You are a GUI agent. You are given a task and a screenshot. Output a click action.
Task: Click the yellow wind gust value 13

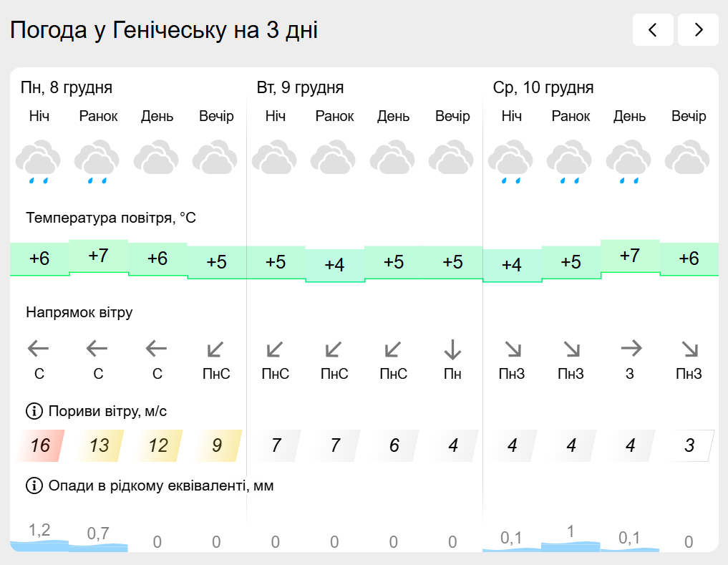coord(99,445)
